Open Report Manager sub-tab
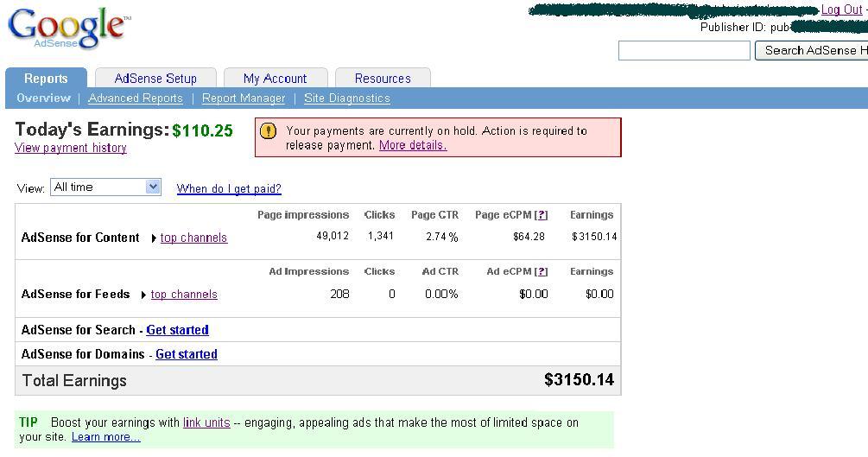The height and width of the screenshot is (457, 868). (244, 98)
